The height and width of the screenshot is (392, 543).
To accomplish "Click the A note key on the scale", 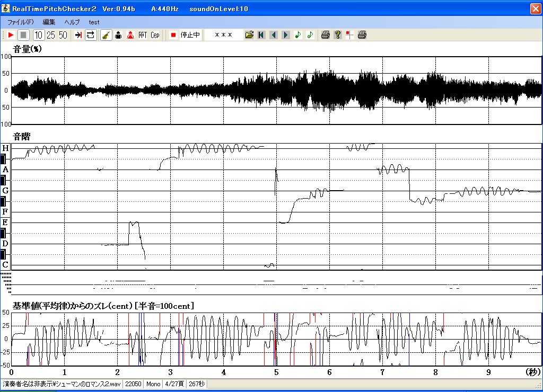I will [x=5, y=170].
